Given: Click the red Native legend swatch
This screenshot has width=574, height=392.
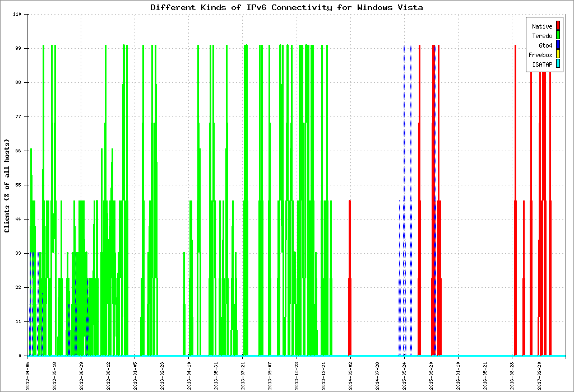Looking at the screenshot, I should pos(558,26).
